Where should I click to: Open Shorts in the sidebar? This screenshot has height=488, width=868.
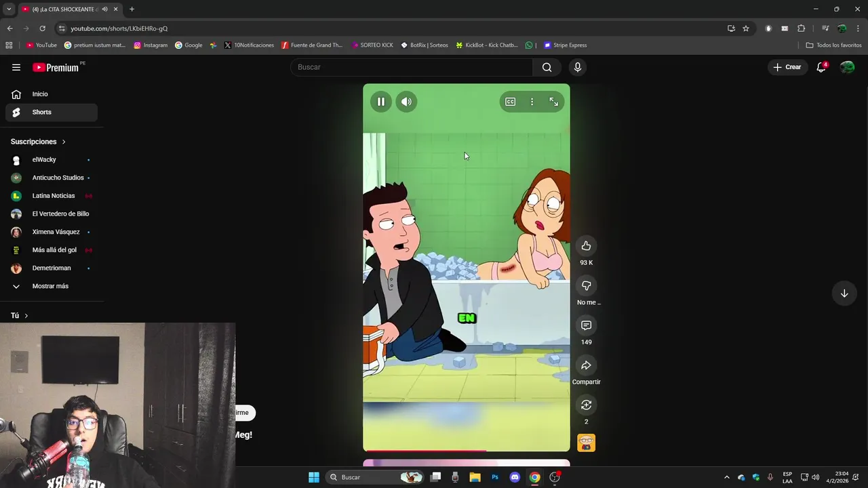coord(52,113)
